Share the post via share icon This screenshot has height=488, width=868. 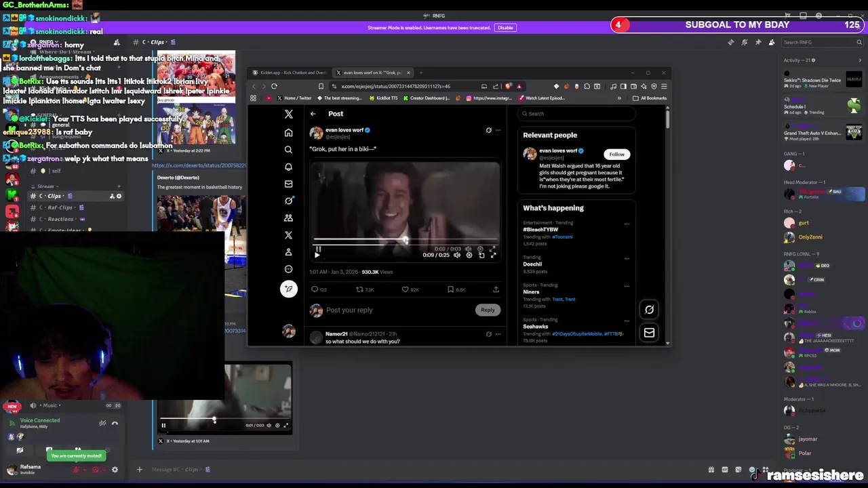click(496, 289)
